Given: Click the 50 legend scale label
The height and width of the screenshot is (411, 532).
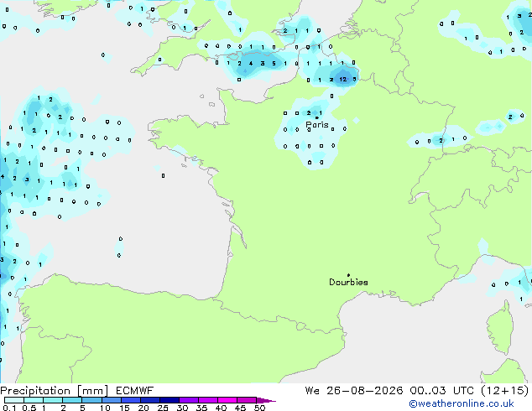Looking at the screenshot, I should coord(259,408).
